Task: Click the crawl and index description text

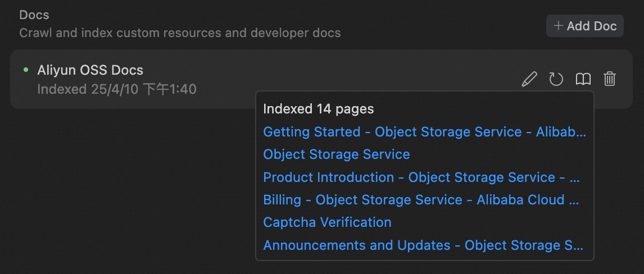Action: (x=180, y=33)
